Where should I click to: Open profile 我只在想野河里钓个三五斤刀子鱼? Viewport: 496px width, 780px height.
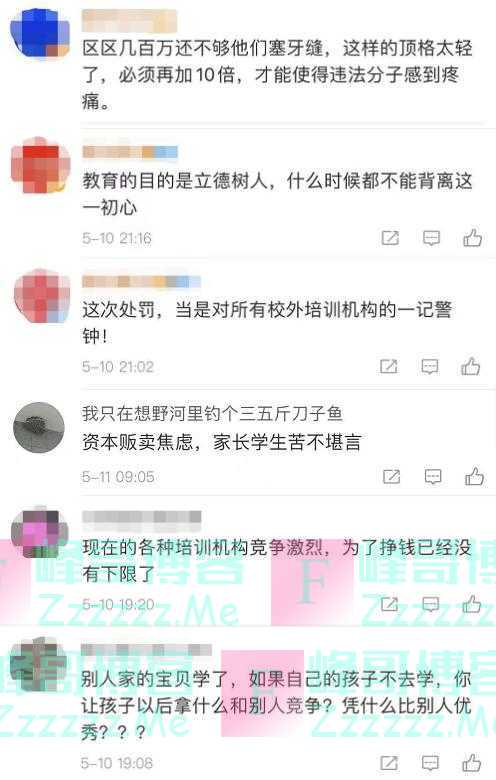click(212, 413)
